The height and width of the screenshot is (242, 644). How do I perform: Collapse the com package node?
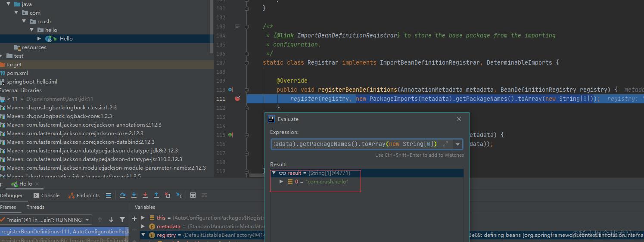click(16, 12)
